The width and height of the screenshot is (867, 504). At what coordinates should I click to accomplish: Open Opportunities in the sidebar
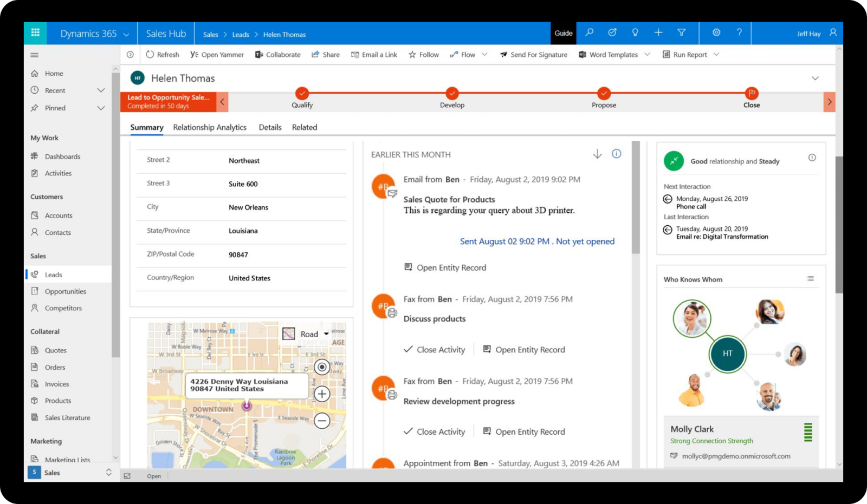(66, 291)
